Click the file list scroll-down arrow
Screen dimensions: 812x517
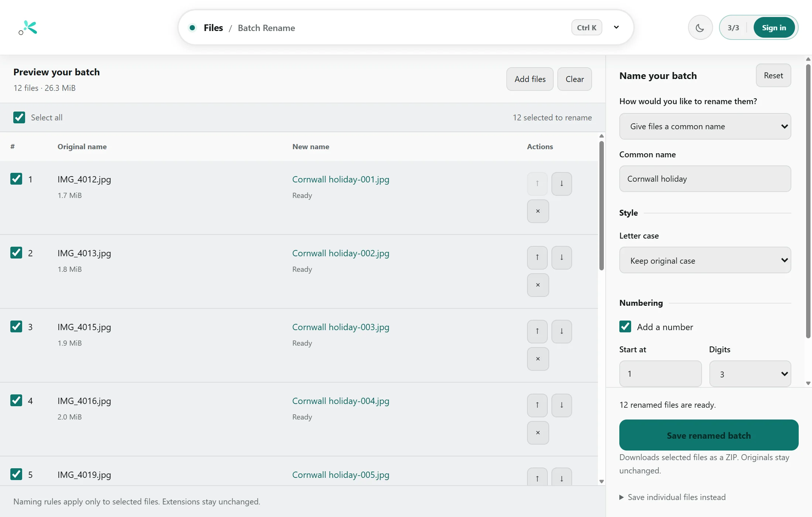click(602, 482)
